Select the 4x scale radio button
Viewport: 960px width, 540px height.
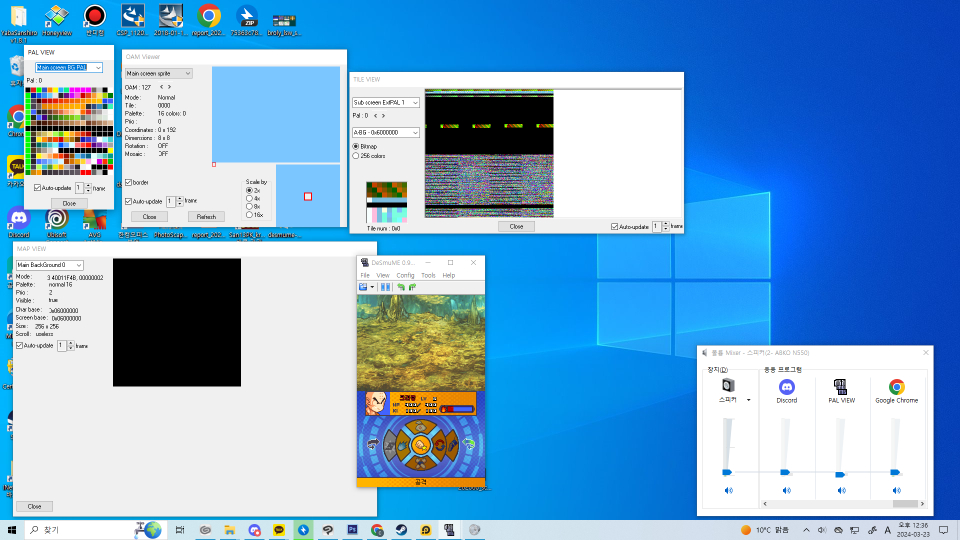tap(249, 198)
